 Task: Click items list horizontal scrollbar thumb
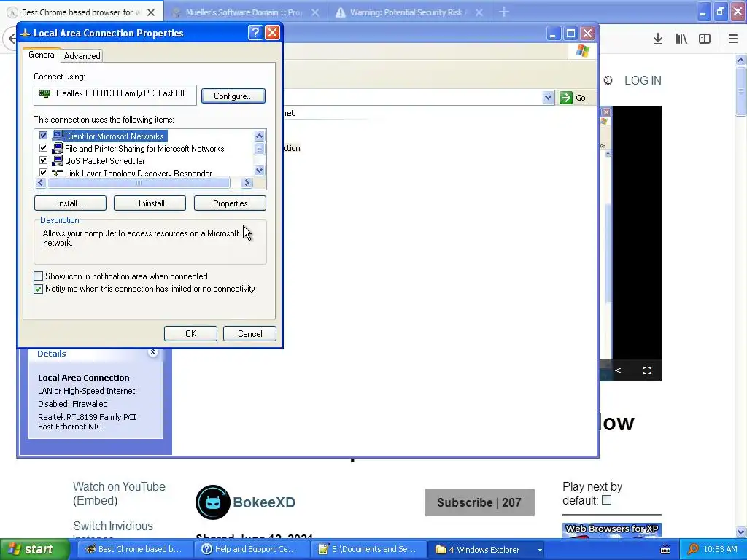point(139,183)
